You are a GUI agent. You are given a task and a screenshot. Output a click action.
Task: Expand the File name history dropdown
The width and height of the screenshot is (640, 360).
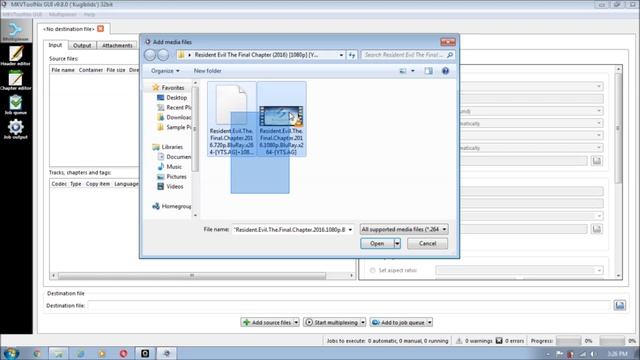click(x=350, y=230)
